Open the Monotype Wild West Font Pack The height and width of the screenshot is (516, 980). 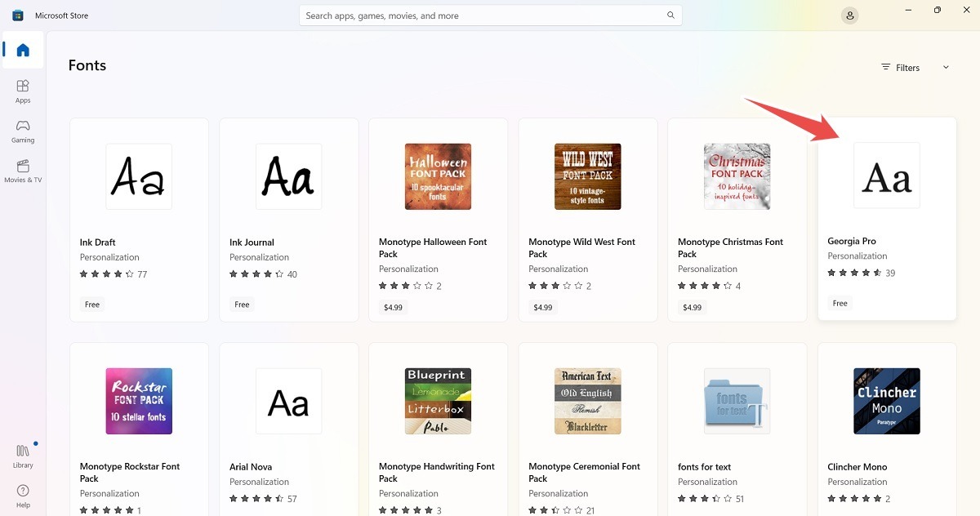point(587,176)
